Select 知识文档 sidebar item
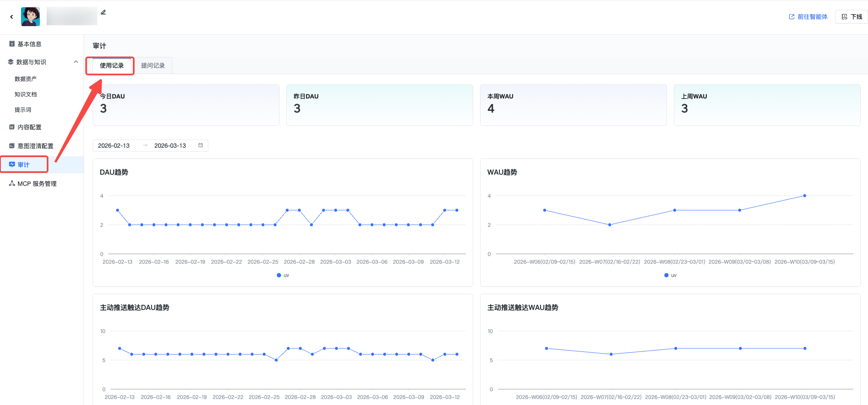This screenshot has height=405, width=868. tap(26, 94)
